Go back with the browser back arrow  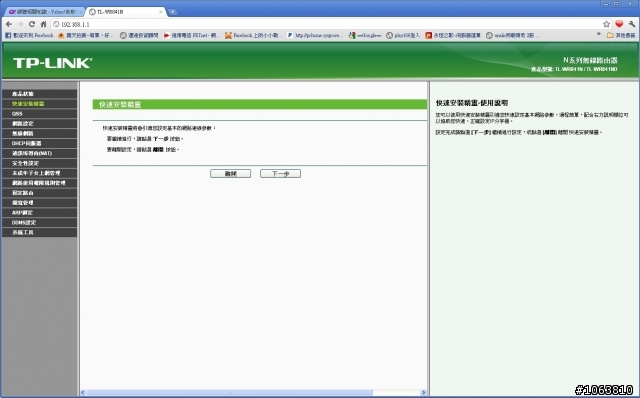coord(9,24)
